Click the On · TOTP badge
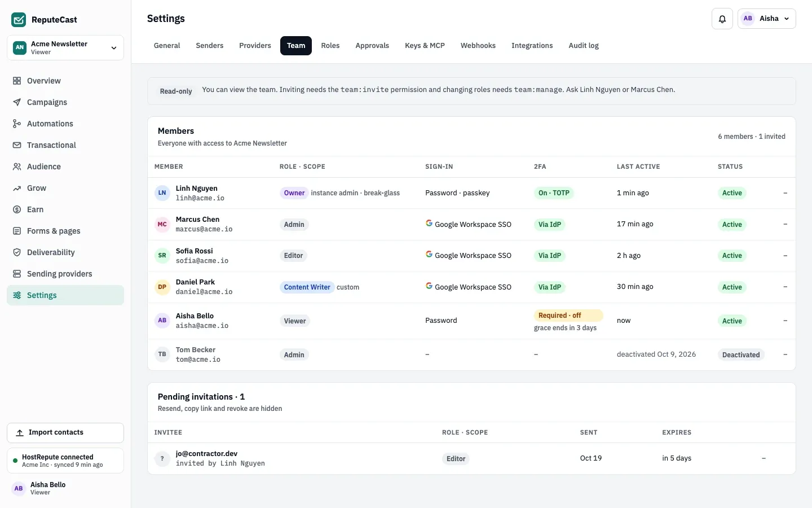 pyautogui.click(x=554, y=193)
